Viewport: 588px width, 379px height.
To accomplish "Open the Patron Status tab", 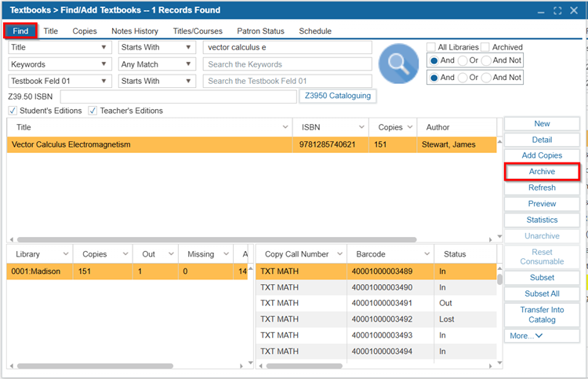I will (260, 31).
